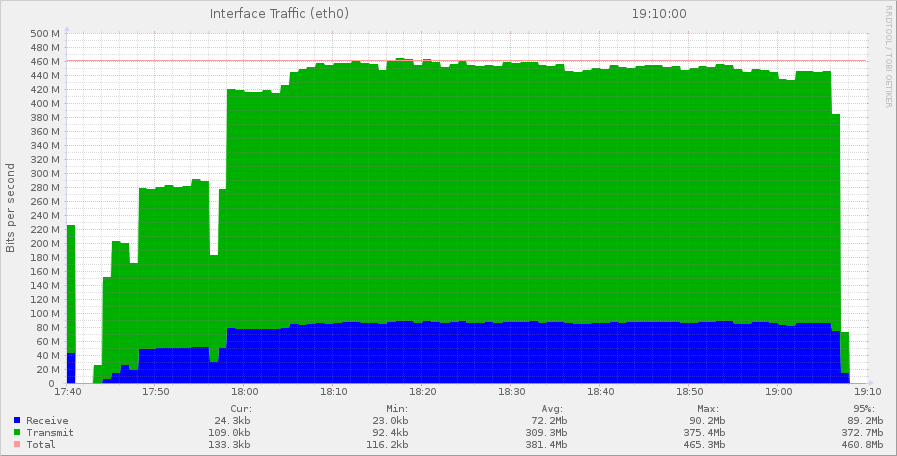Click the blue Receive legend swatch

pyautogui.click(x=16, y=421)
